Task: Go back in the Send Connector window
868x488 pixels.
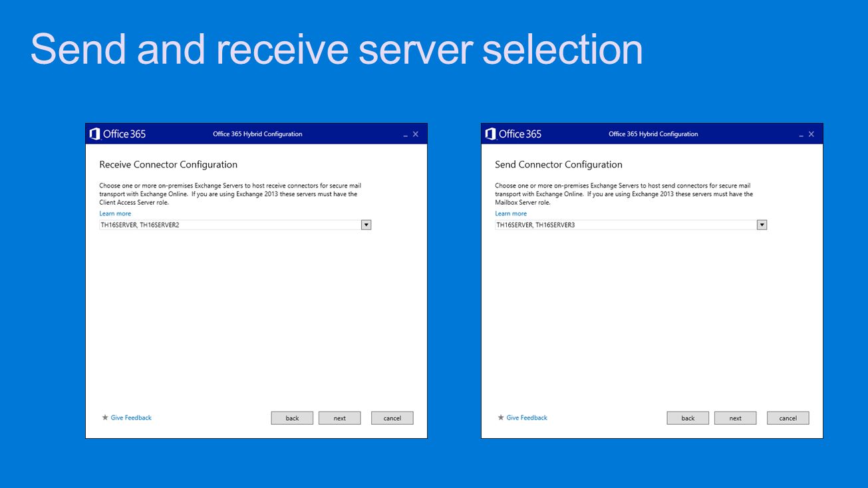Action: click(688, 418)
